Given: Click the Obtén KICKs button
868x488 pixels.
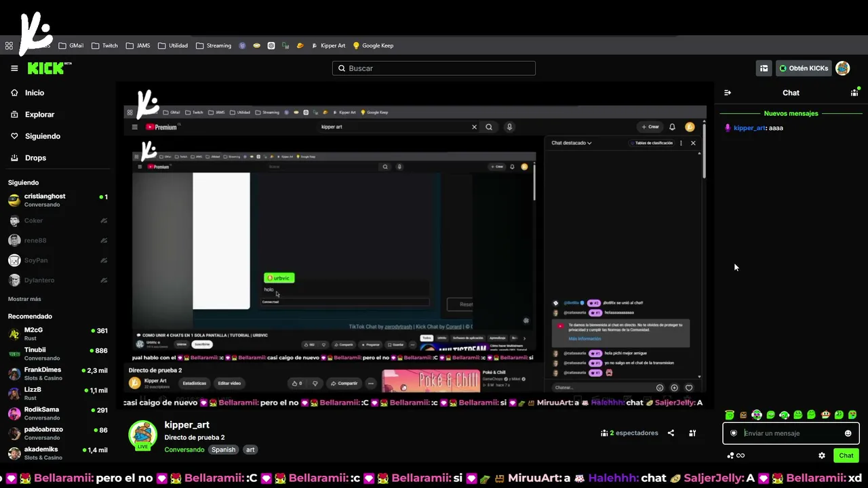Looking at the screenshot, I should (804, 68).
